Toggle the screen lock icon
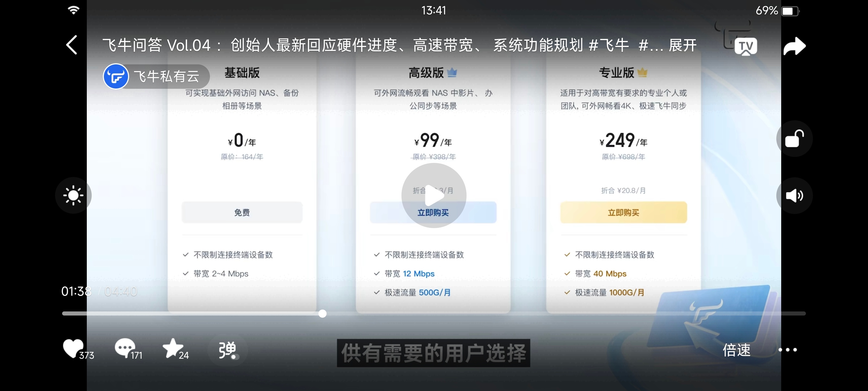 coord(794,139)
